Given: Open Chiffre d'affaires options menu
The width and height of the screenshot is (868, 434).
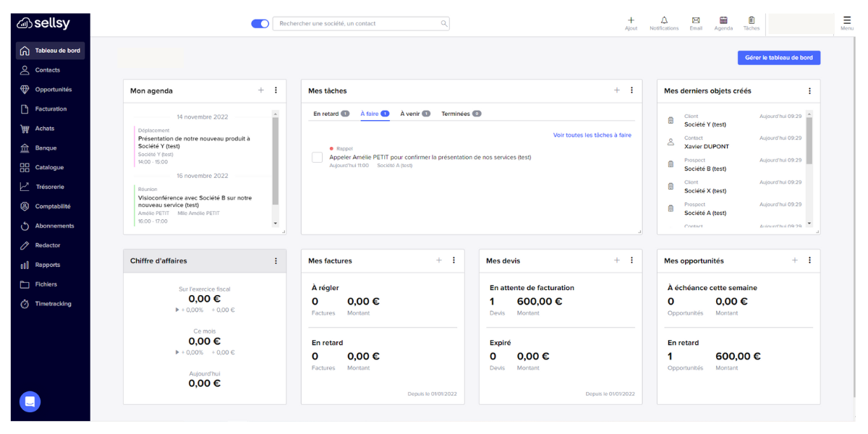Looking at the screenshot, I should (x=276, y=261).
